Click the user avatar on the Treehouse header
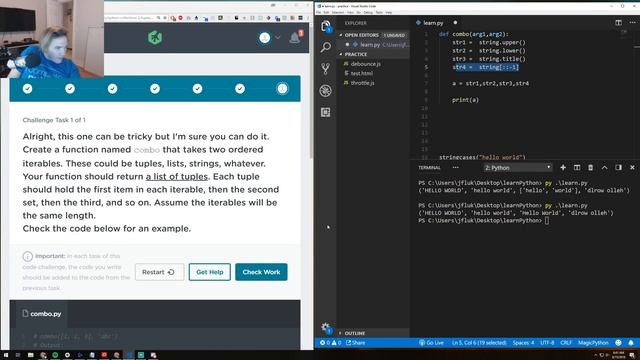The image size is (640, 360). (264, 38)
